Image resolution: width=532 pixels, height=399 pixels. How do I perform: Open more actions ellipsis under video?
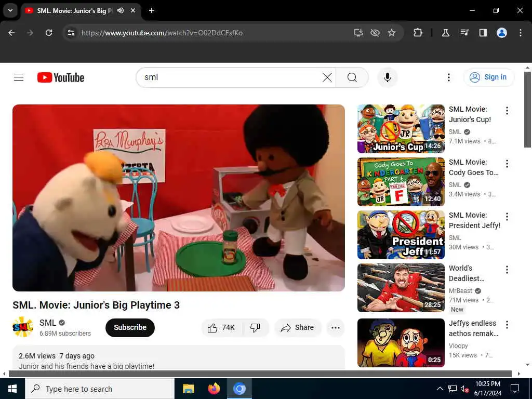(336, 327)
